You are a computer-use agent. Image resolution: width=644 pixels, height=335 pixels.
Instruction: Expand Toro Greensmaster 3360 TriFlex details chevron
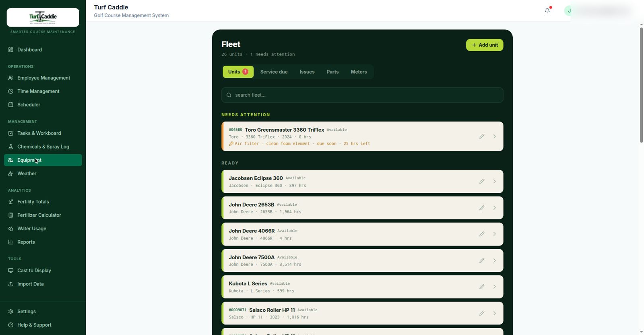495,136
